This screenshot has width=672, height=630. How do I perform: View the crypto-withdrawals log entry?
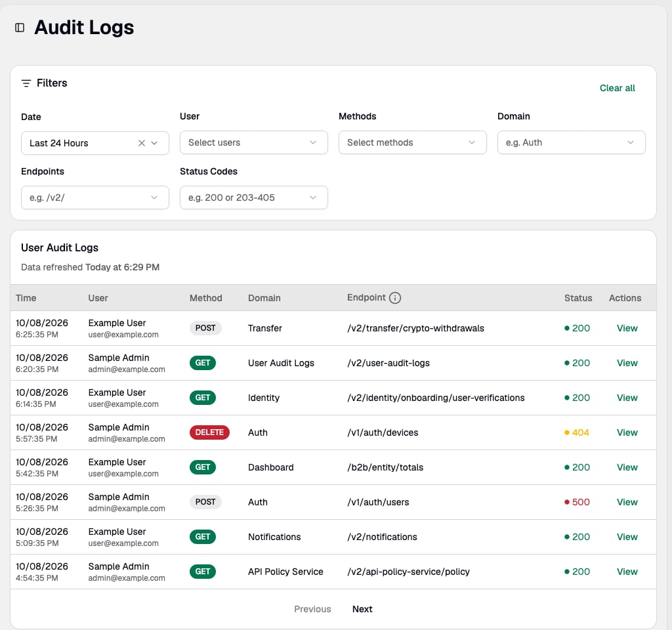(x=627, y=328)
